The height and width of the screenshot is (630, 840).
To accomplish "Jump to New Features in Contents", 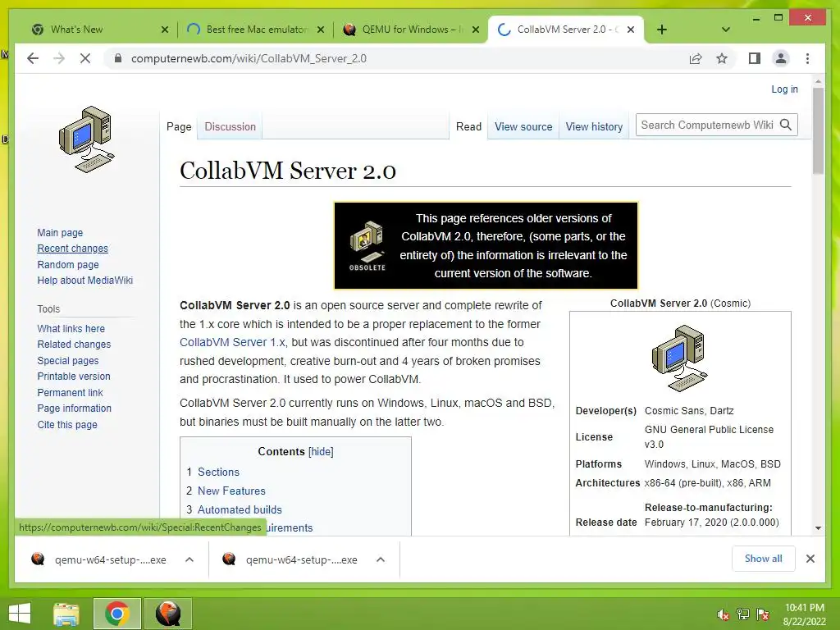I will point(231,491).
